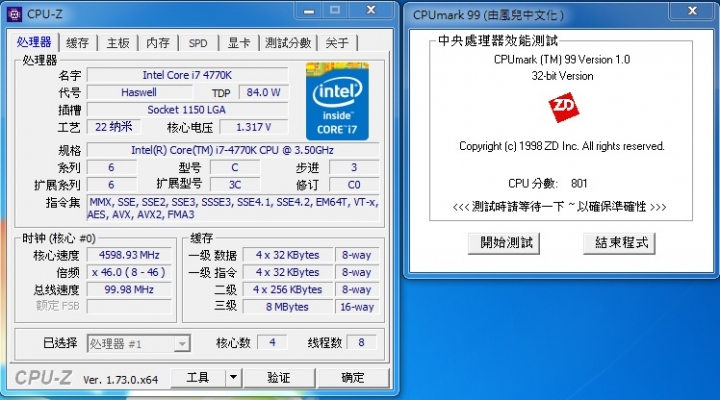Click the bus speed 99.98 MHz value

click(x=129, y=289)
